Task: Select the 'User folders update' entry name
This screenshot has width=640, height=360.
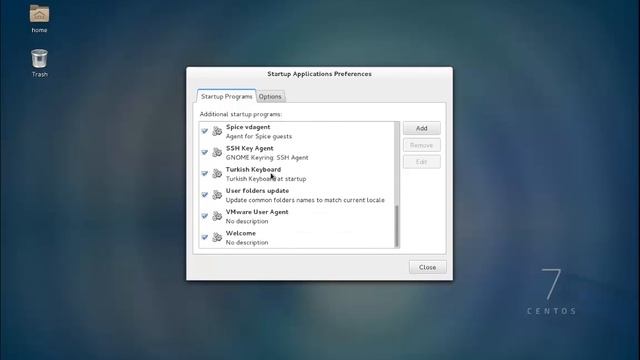Action: pyautogui.click(x=257, y=191)
